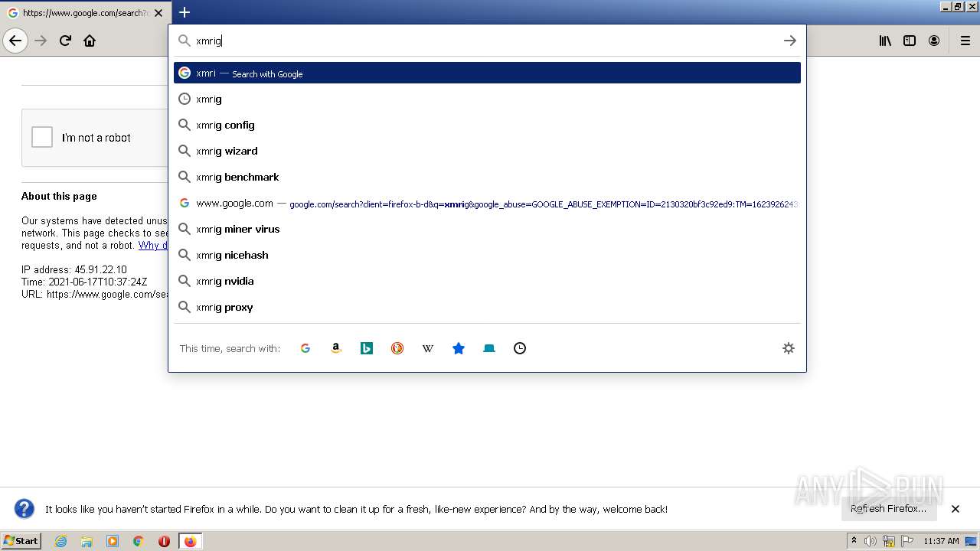The width and height of the screenshot is (980, 551).
Task: Search this time with Google
Action: pyautogui.click(x=305, y=348)
